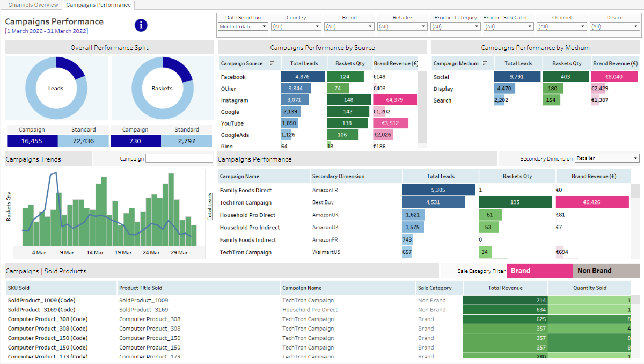This screenshot has width=644, height=364.
Task: Select Search in Campaign Medium list
Action: point(443,100)
